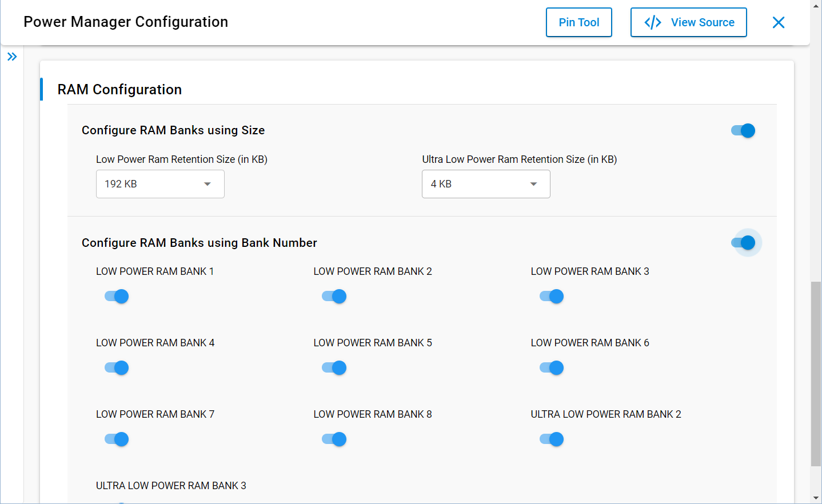The image size is (822, 504).
Task: Toggle off LOW POWER RAM BANK 1
Action: pyautogui.click(x=116, y=296)
